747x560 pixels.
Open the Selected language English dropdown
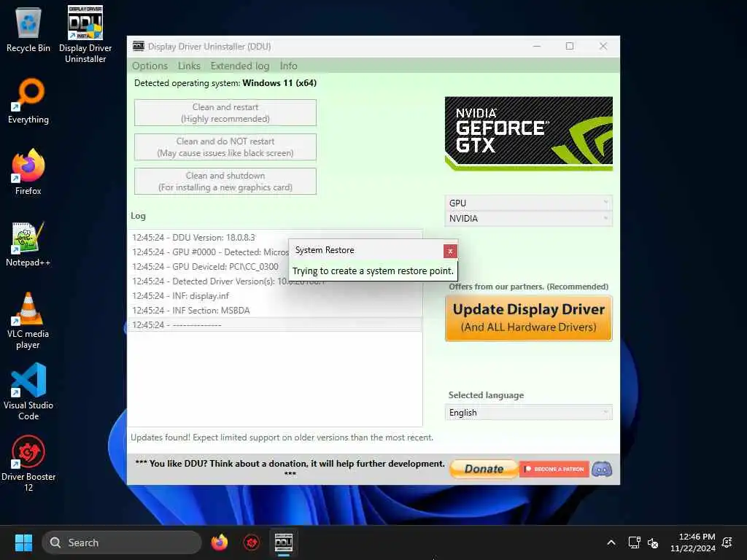pos(528,413)
